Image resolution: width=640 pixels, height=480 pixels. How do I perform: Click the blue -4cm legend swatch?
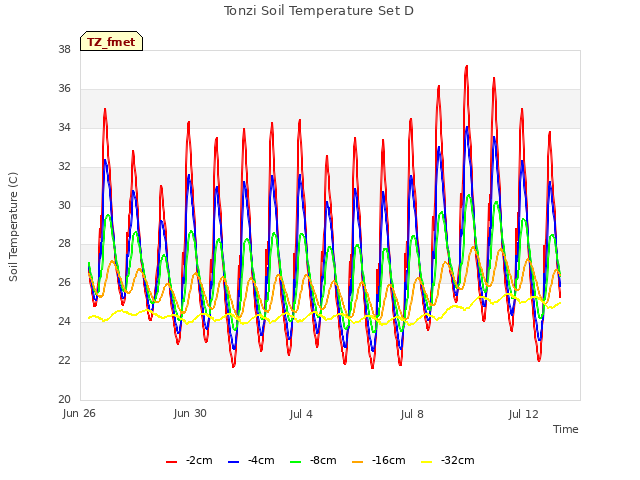(233, 462)
